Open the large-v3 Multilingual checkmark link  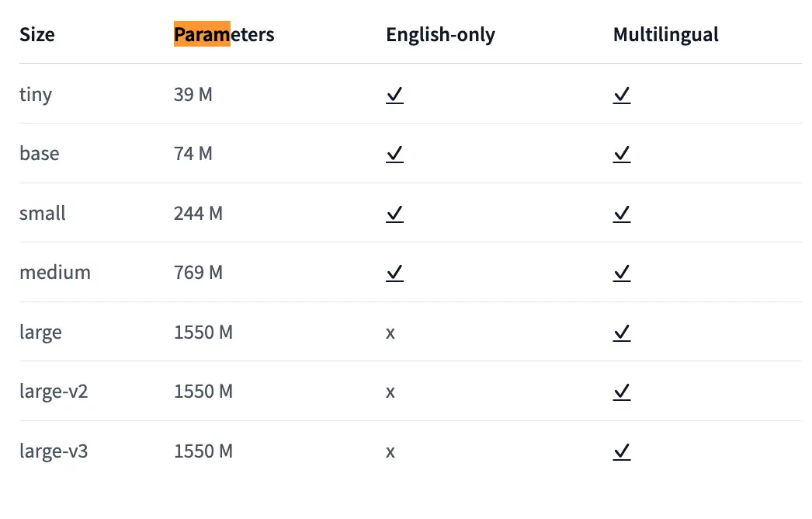pyautogui.click(x=621, y=451)
